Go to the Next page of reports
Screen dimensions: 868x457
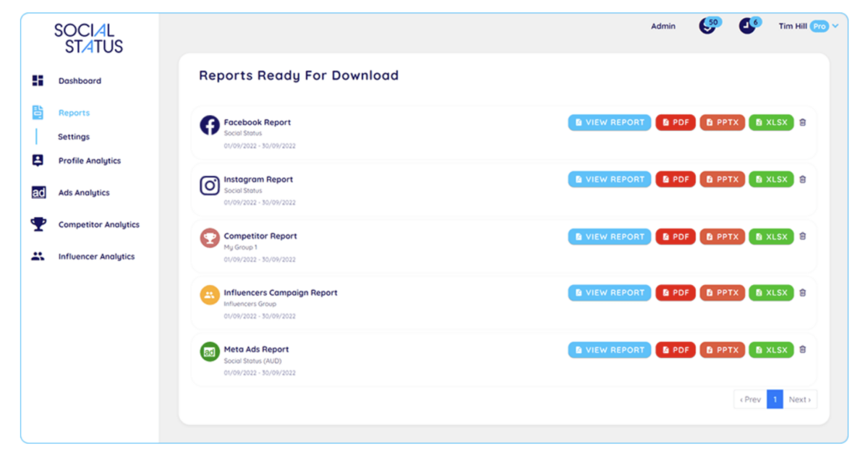(x=799, y=398)
